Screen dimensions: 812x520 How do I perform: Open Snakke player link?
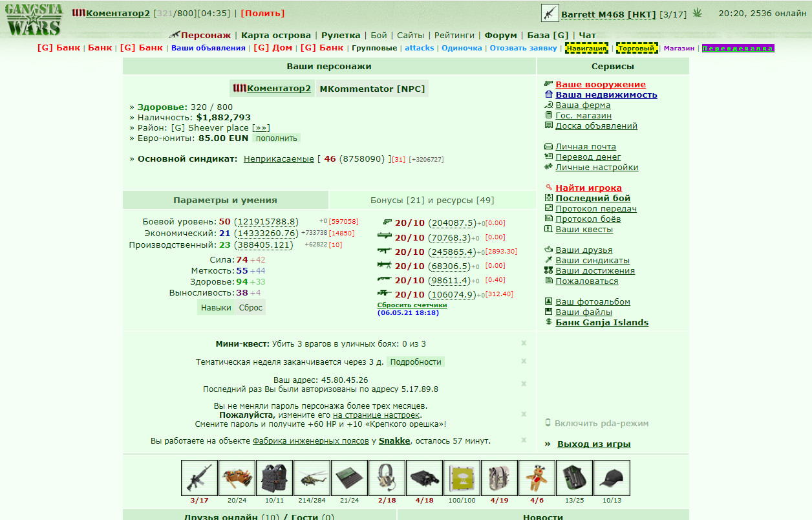(394, 441)
